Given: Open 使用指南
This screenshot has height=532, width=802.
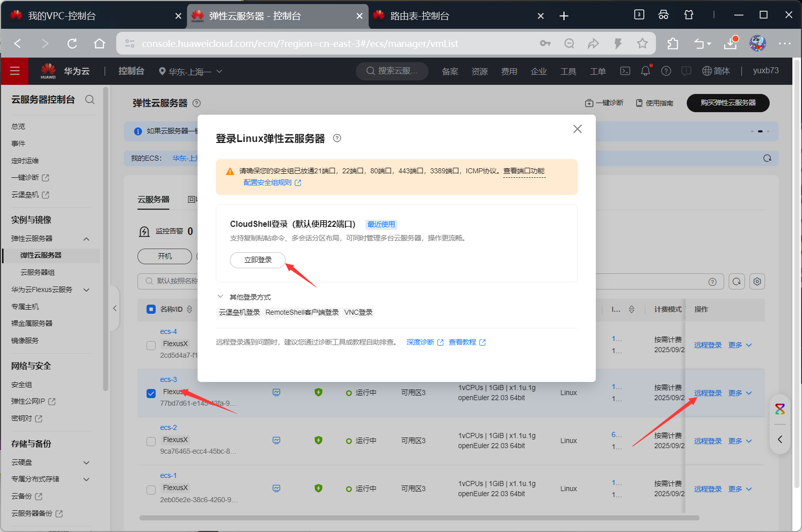Looking at the screenshot, I should tap(654, 103).
